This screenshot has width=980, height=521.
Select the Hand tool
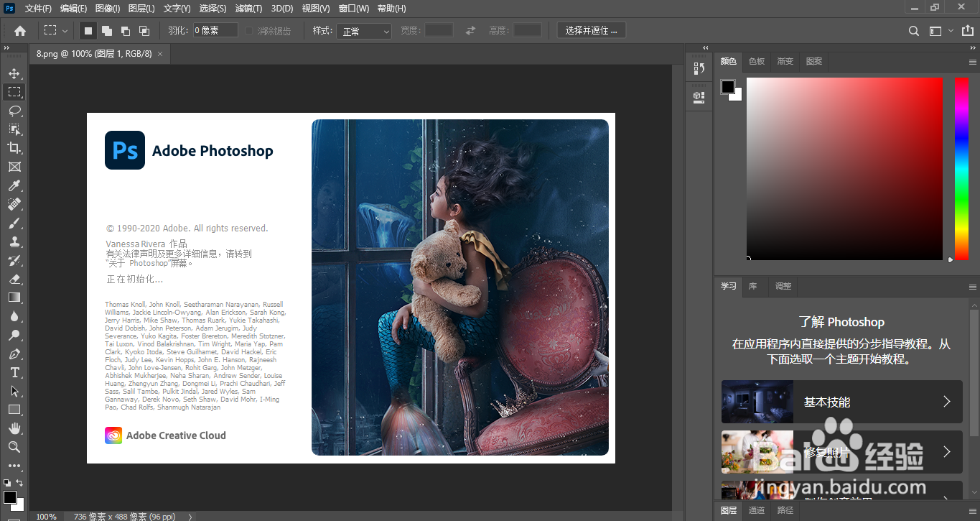pyautogui.click(x=14, y=428)
